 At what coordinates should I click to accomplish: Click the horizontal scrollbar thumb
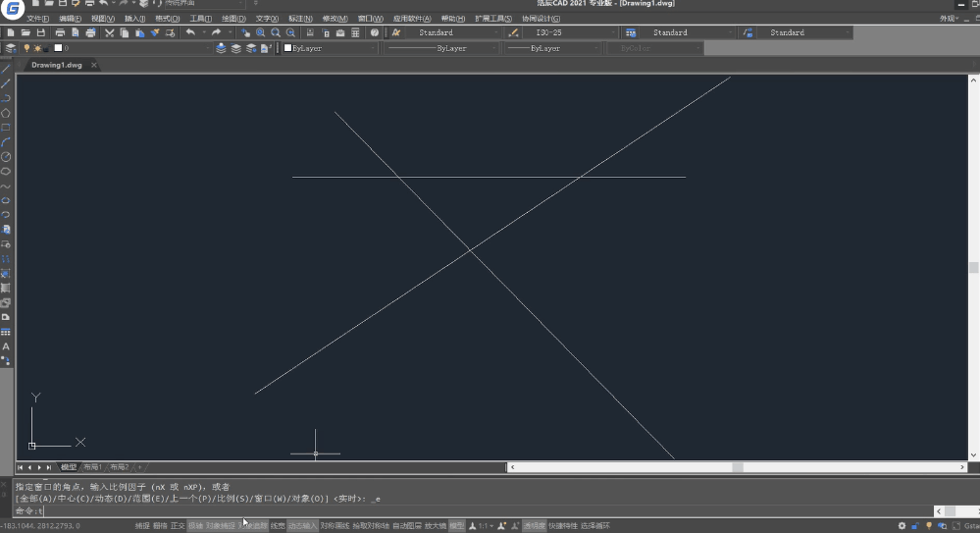[x=738, y=467]
